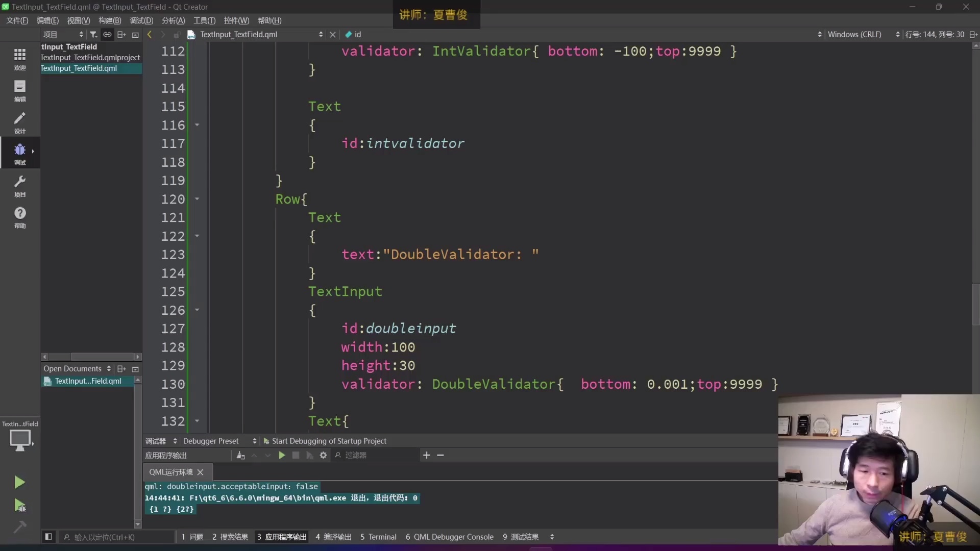Image resolution: width=980 pixels, height=551 pixels.
Task: Open the 构建(B) menu
Action: tap(110, 20)
